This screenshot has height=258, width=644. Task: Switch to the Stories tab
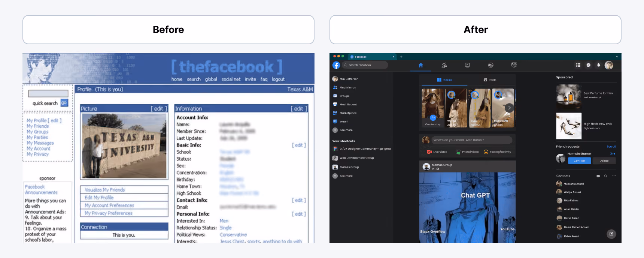pyautogui.click(x=444, y=80)
